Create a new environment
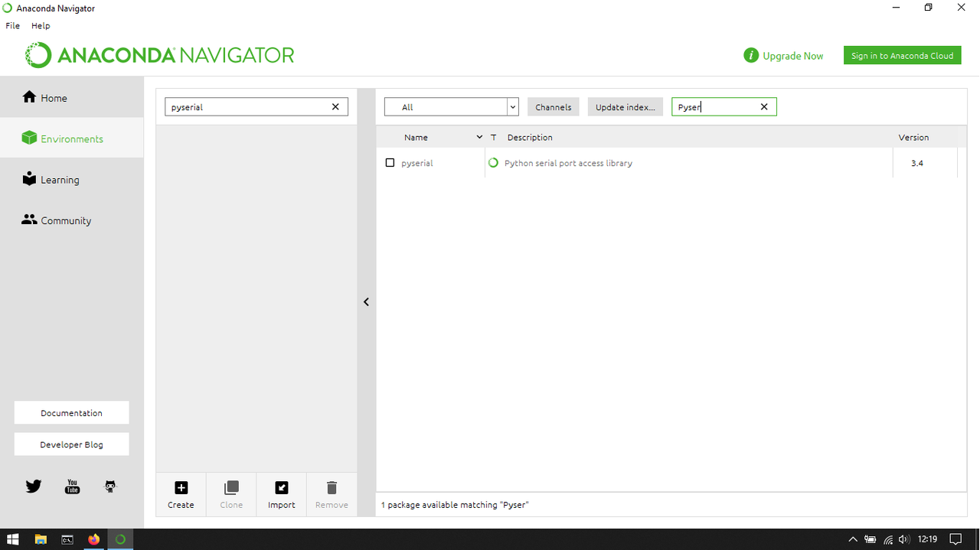Viewport: 980px width, 550px height. coord(181,494)
